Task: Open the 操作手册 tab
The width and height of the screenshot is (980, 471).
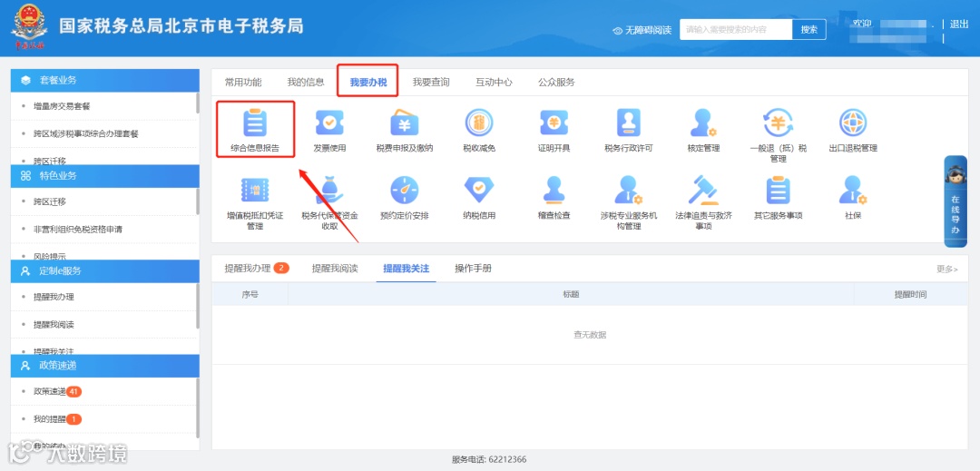Action: 473,269
